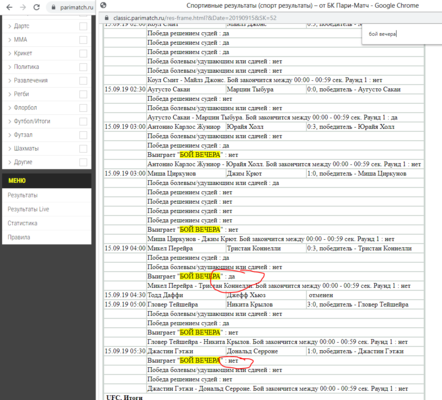The width and height of the screenshot is (442, 400).
Task: Check the Флорбол checkbox
Action: pos(83,108)
